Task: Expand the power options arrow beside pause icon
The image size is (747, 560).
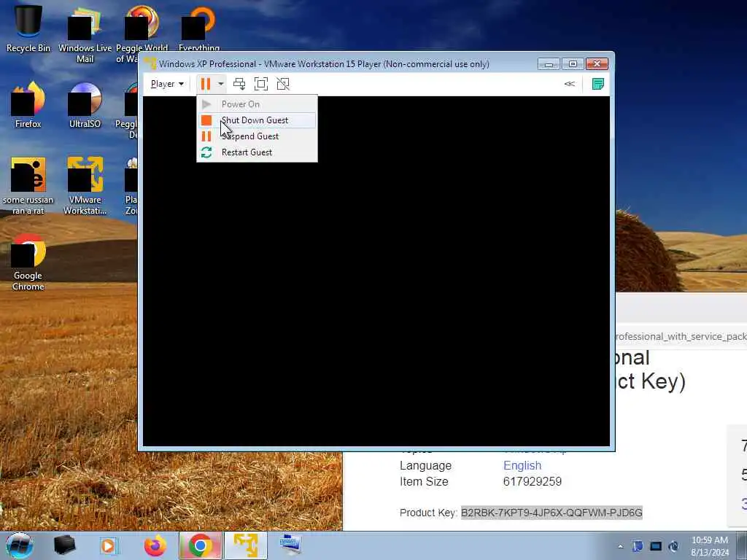Action: click(220, 84)
